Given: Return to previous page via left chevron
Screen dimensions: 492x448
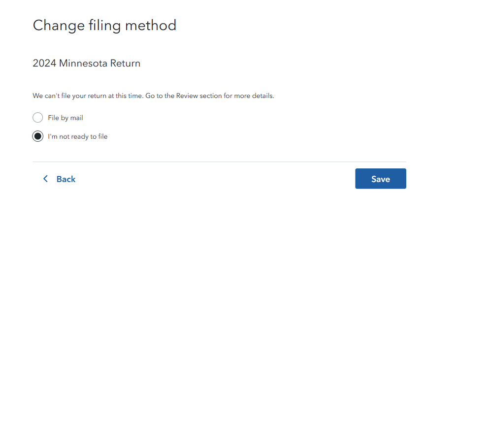Looking at the screenshot, I should click(x=45, y=179).
